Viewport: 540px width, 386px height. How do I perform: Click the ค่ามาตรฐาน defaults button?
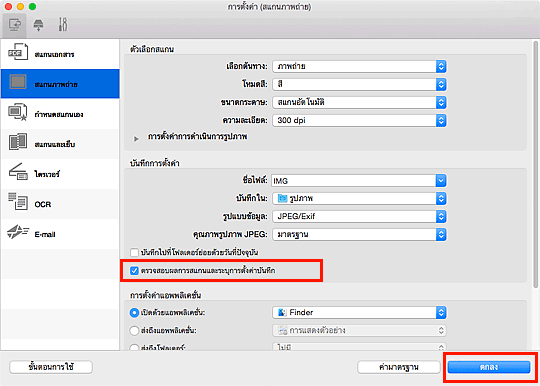coord(399,367)
